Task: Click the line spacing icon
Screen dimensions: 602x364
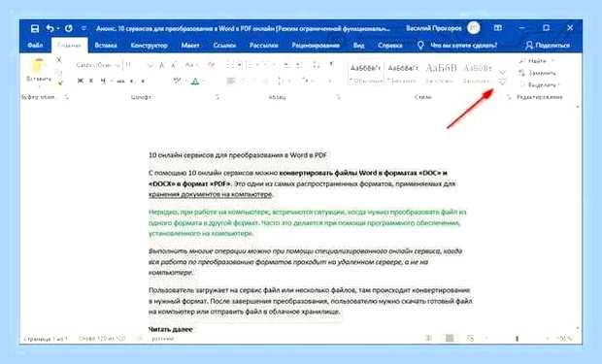Action: (281, 81)
